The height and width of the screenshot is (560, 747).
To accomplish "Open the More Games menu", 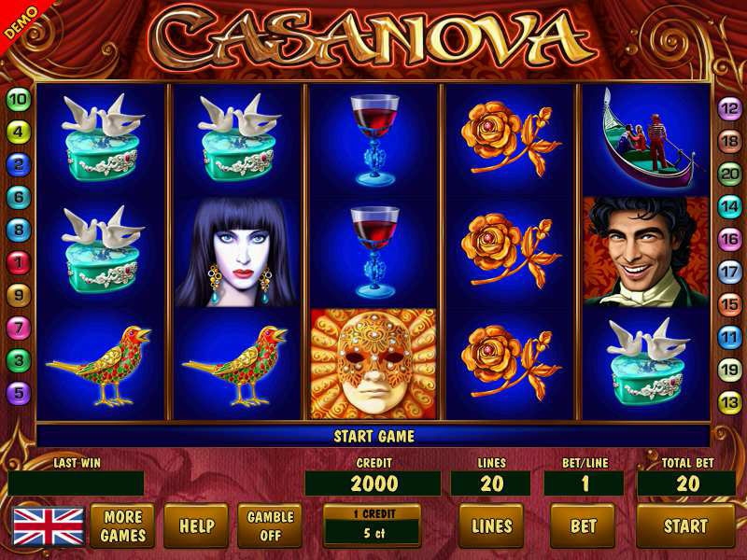I will [122, 525].
